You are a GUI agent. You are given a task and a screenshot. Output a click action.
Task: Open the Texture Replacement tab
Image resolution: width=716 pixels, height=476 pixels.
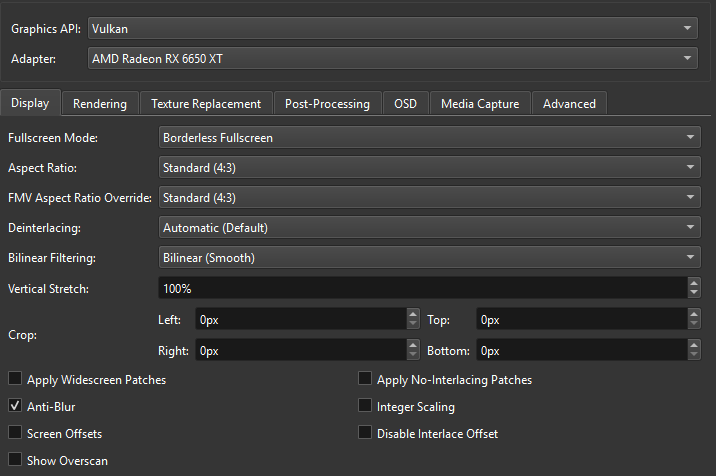[206, 104]
